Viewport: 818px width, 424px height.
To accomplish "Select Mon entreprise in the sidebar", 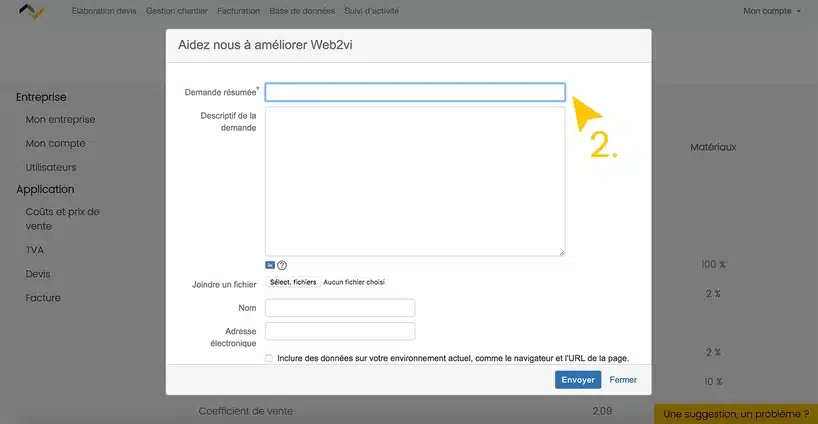I will pyautogui.click(x=61, y=119).
